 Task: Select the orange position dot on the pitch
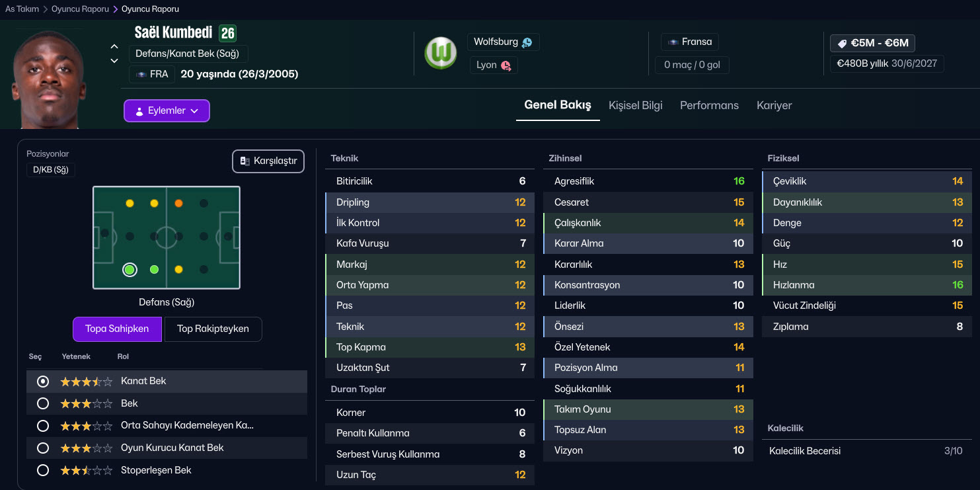coord(178,204)
